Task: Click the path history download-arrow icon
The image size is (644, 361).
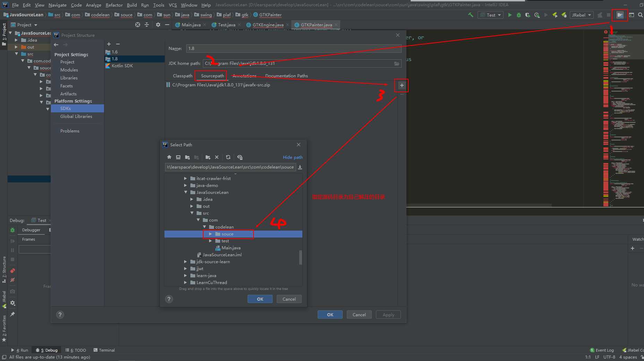Action: pyautogui.click(x=300, y=167)
